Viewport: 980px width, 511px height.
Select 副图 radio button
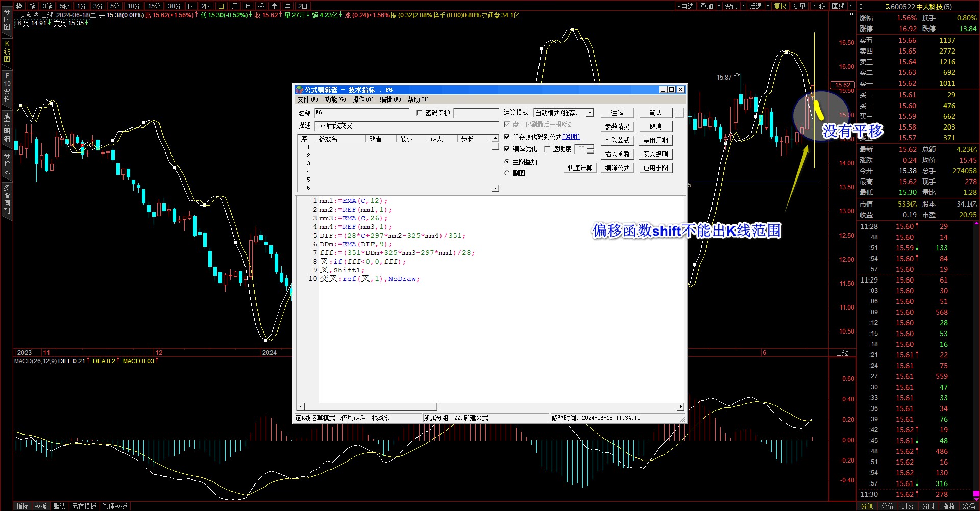[x=507, y=173]
